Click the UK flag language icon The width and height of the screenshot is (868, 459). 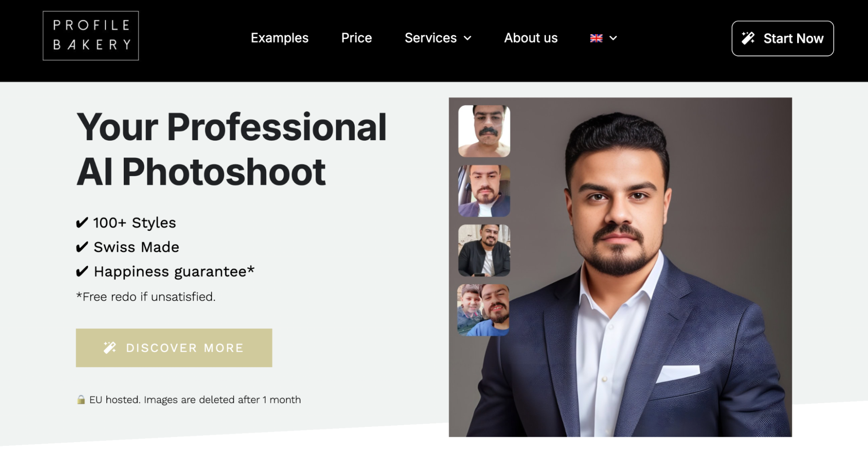596,38
